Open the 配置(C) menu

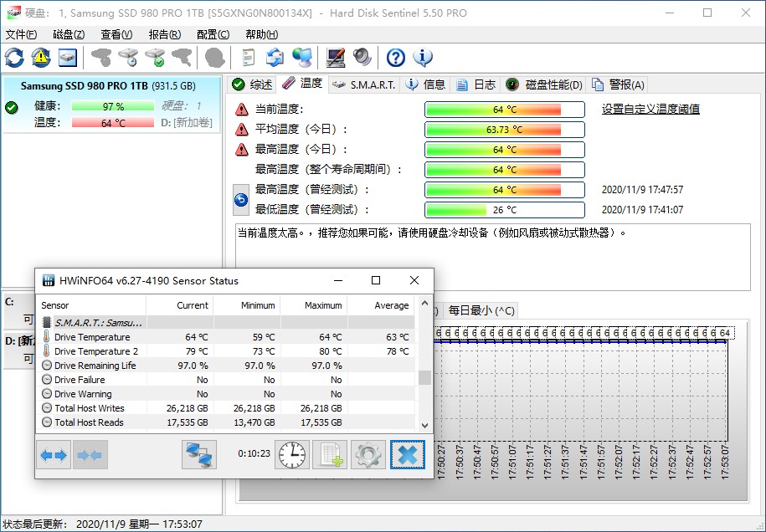(x=213, y=34)
